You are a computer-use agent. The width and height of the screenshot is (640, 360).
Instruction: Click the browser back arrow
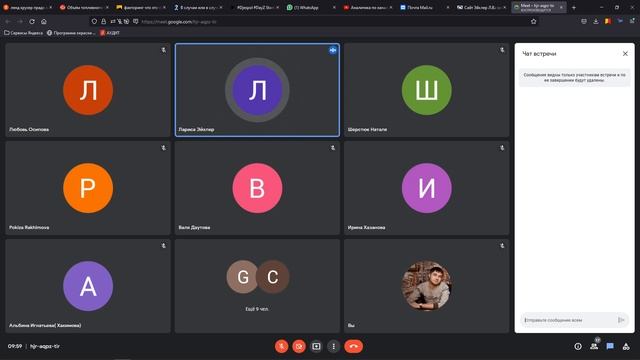click(8, 21)
